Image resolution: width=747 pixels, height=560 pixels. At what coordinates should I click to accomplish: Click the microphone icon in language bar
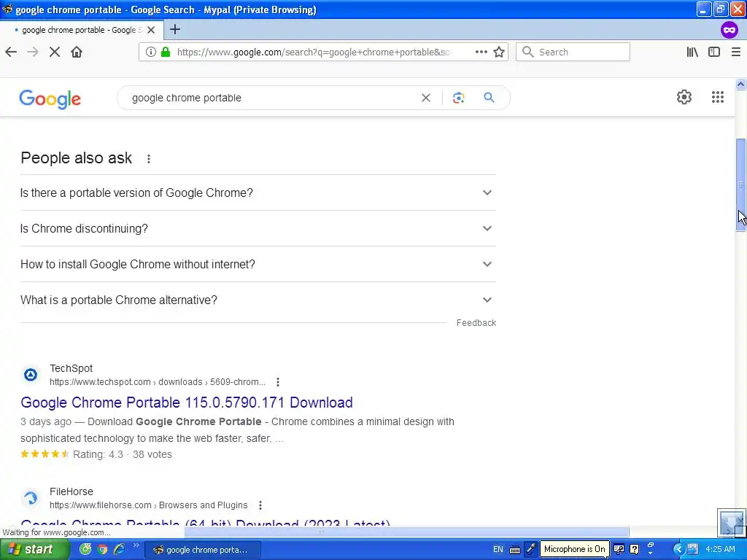531,549
